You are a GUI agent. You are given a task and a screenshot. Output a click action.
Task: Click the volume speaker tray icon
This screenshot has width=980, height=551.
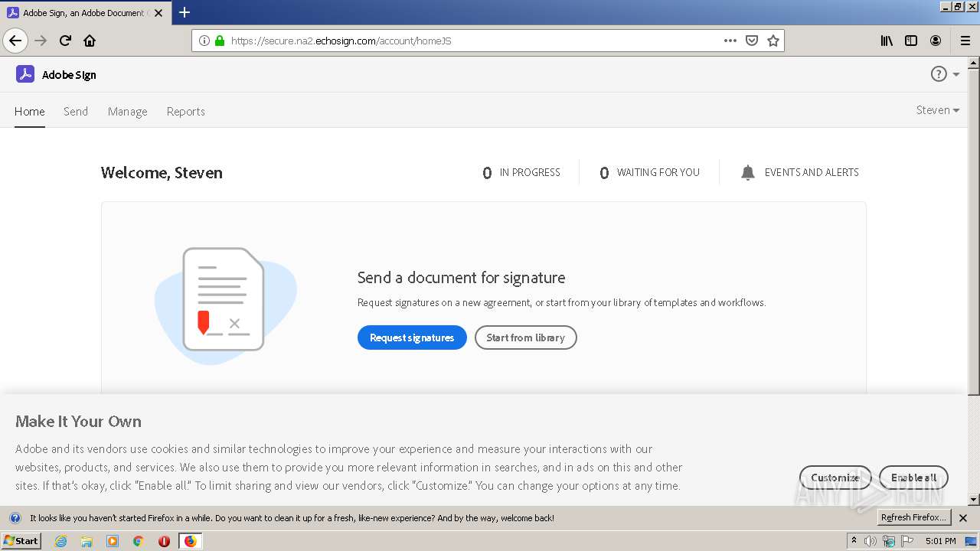[x=871, y=541]
